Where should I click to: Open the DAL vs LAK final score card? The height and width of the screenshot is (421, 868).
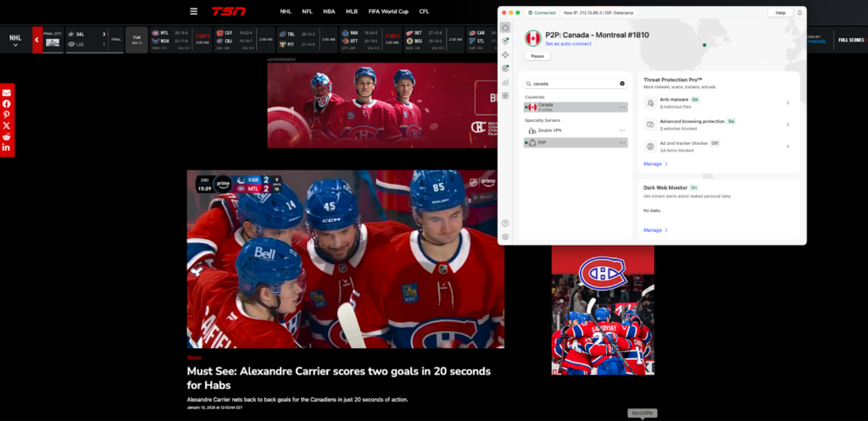coord(95,40)
